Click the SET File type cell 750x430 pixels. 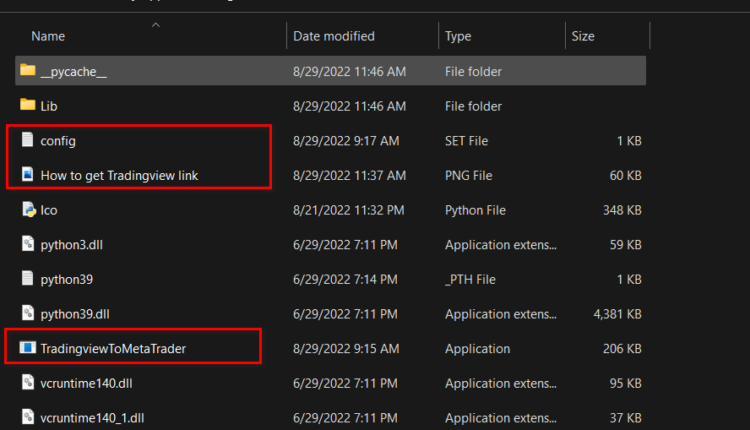pos(470,141)
